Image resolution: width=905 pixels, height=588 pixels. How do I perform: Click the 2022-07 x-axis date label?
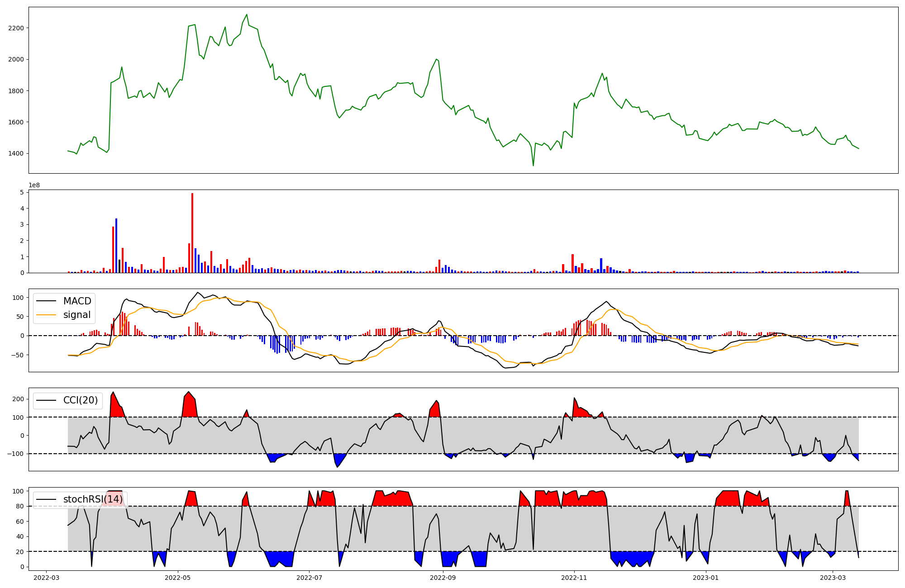point(309,578)
